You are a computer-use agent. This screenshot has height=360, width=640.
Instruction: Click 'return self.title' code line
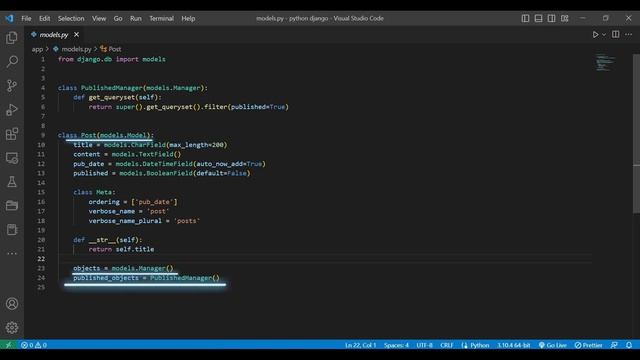click(x=121, y=249)
